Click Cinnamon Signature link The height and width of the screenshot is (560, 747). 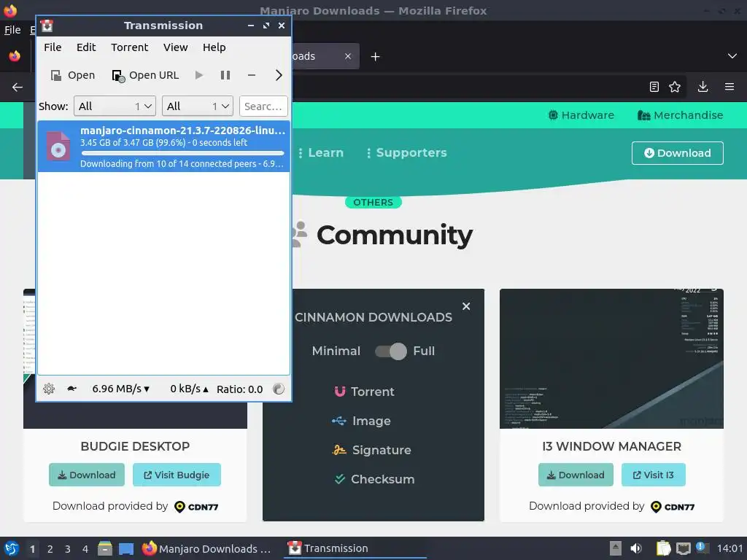pyautogui.click(x=371, y=450)
